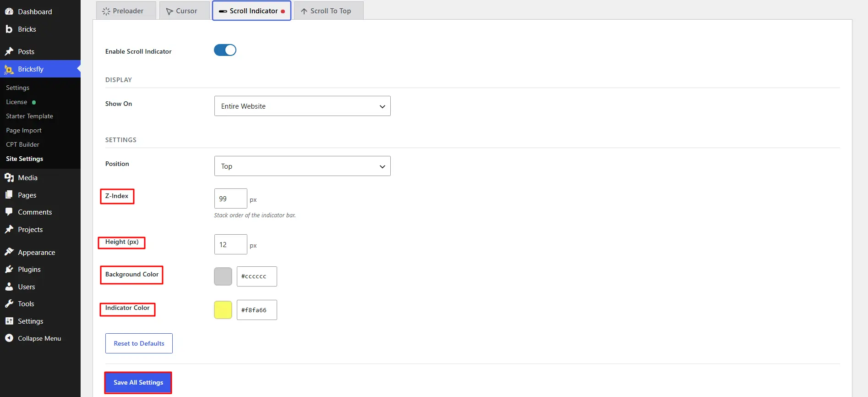Click the Save All Settings button

pos(138,382)
